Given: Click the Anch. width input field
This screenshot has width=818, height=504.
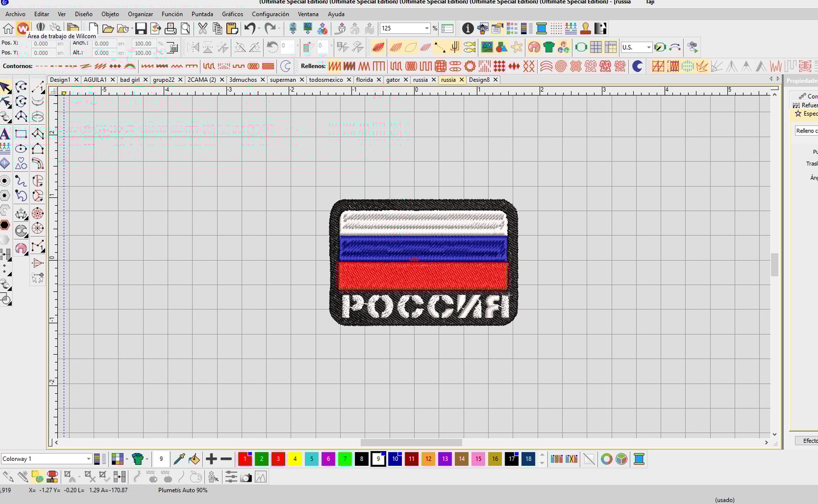Looking at the screenshot, I should [104, 44].
